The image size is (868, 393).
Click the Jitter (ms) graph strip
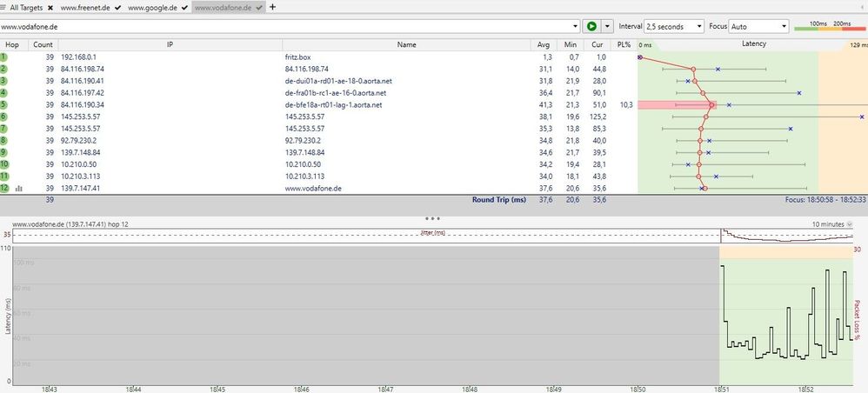pos(433,236)
